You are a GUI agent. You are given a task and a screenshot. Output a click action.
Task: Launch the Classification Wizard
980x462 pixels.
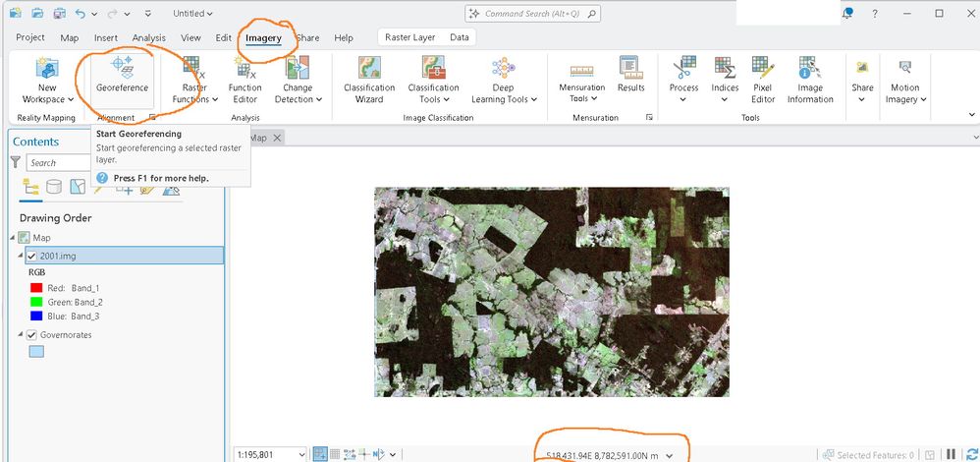click(x=369, y=81)
